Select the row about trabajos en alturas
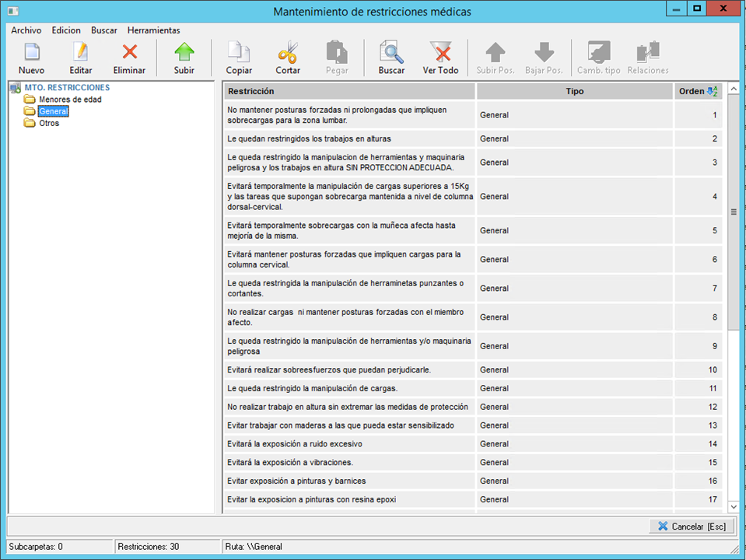 coord(349,139)
